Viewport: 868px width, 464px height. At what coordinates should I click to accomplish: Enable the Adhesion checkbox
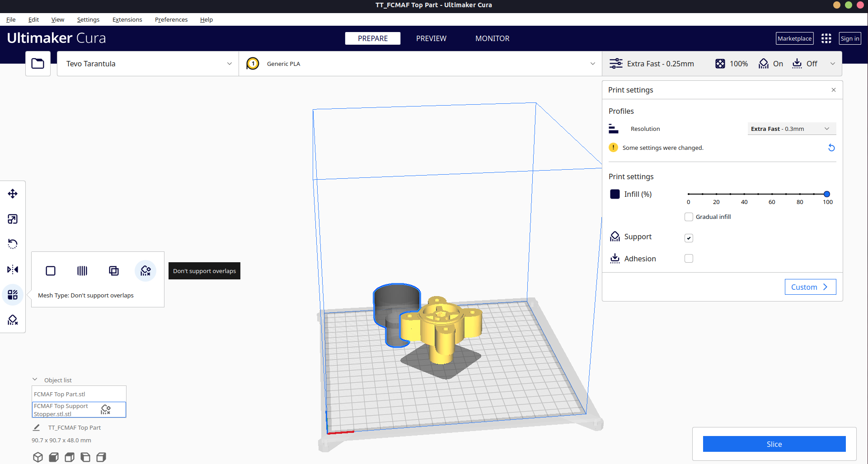689,259
